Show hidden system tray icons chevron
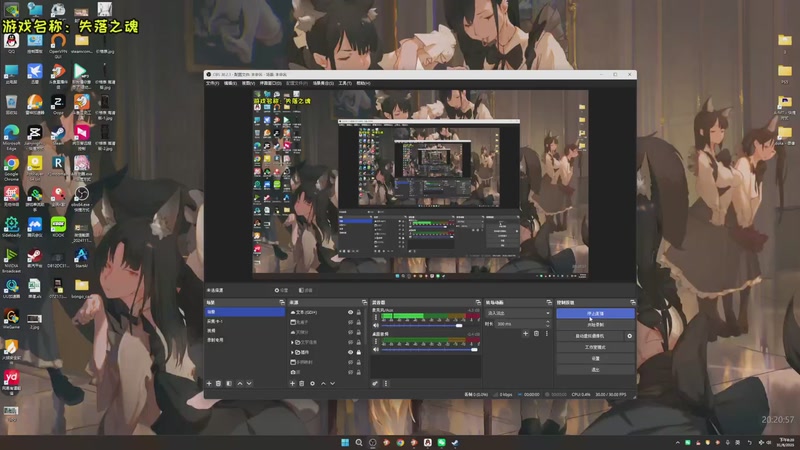Viewport: 800px width, 450px height. (678, 443)
